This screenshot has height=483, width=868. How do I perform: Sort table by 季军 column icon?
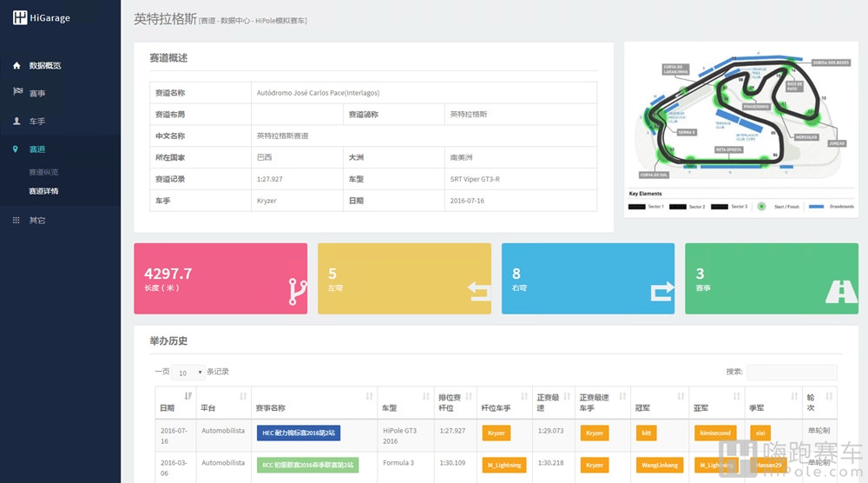click(x=794, y=396)
